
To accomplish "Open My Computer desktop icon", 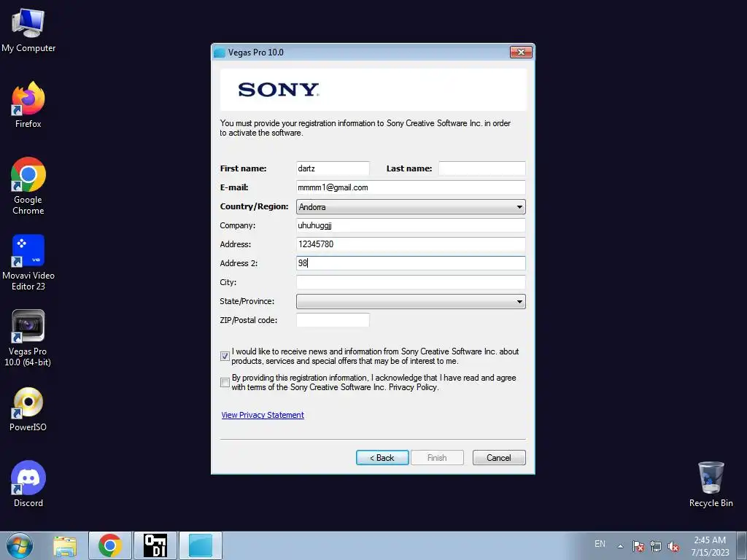I will click(x=28, y=31).
